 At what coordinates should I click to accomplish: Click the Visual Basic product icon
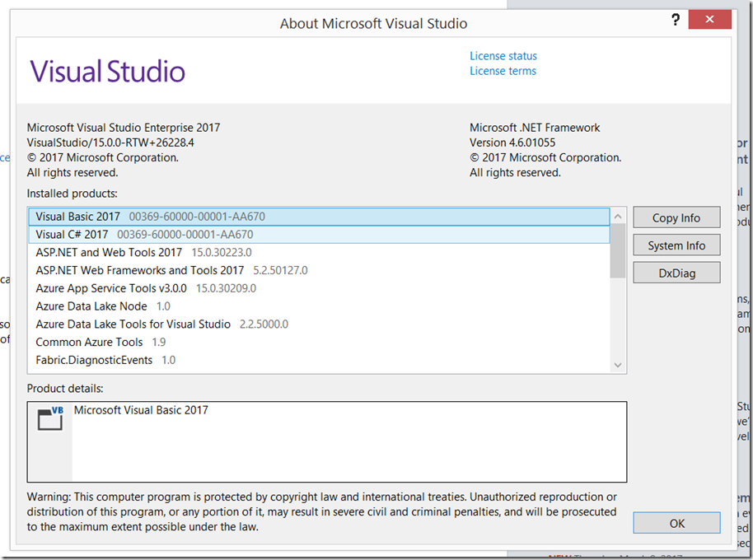coord(50,418)
